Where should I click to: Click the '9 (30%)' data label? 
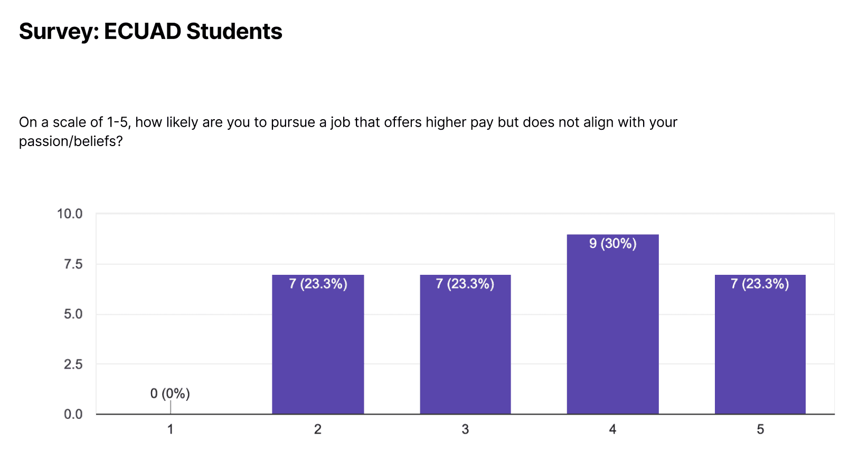coord(612,244)
